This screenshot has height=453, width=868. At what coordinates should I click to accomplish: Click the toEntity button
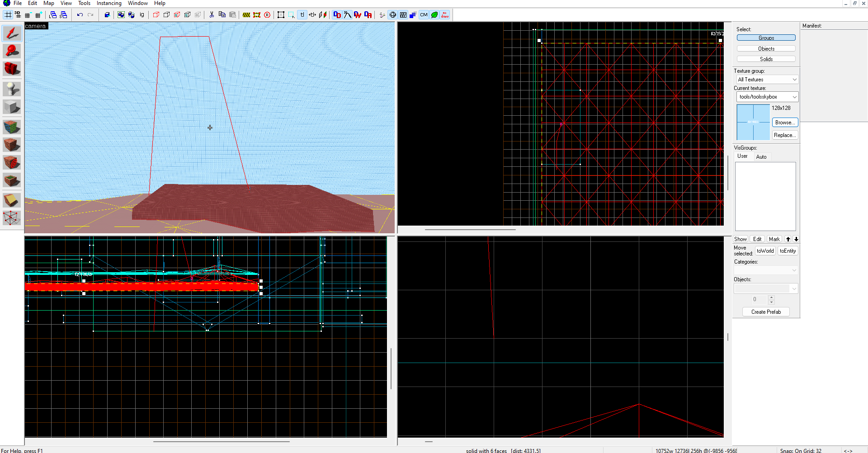(788, 251)
